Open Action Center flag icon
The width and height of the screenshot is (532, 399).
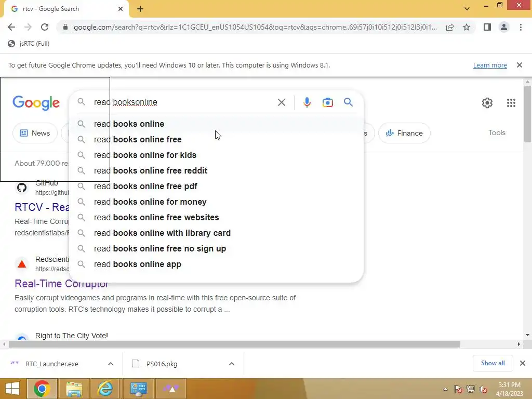pos(458,389)
